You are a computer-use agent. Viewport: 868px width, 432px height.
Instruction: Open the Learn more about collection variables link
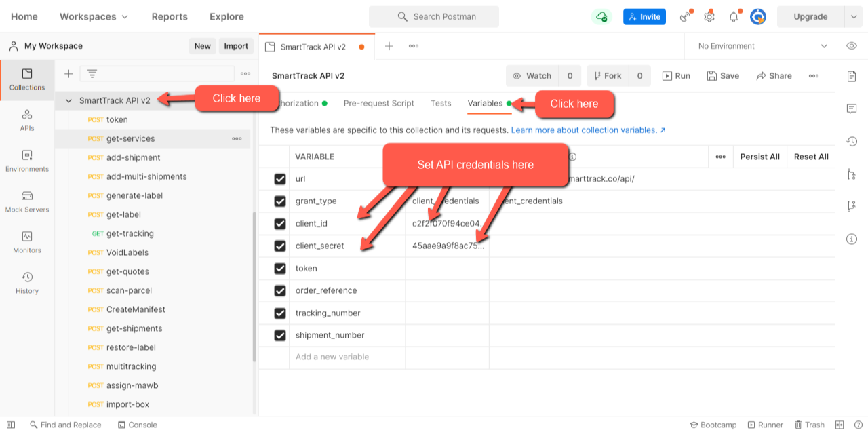589,130
